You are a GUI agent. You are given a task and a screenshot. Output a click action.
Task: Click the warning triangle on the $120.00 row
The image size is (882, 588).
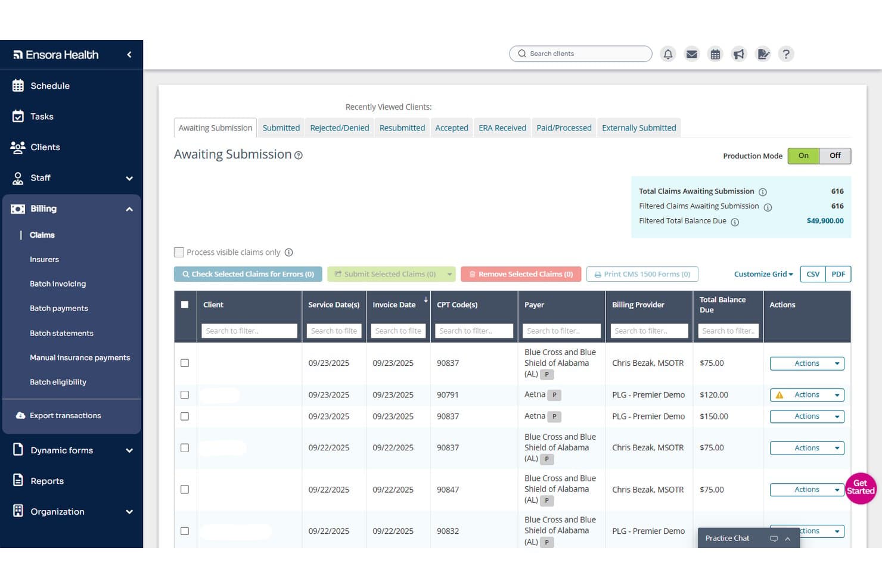pos(779,395)
